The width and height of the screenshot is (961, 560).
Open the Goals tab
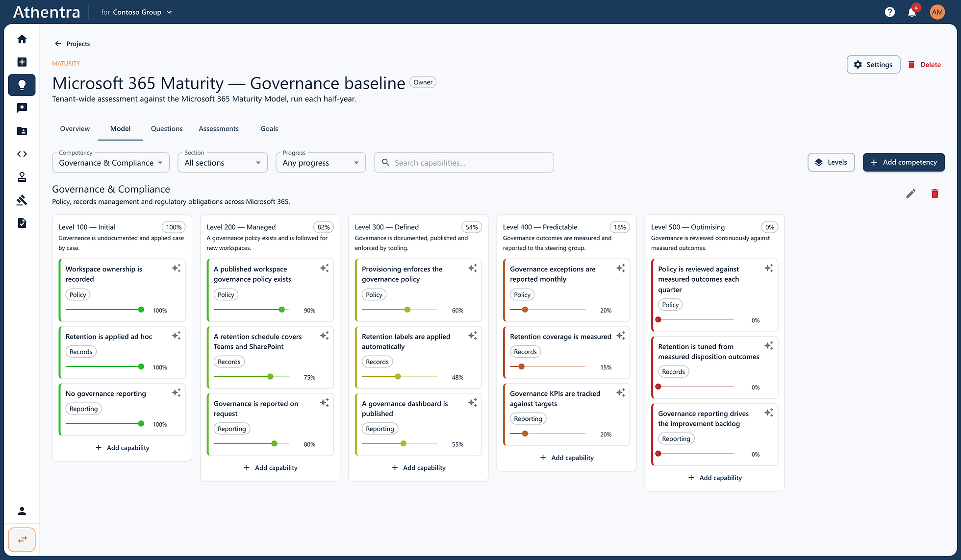tap(269, 129)
